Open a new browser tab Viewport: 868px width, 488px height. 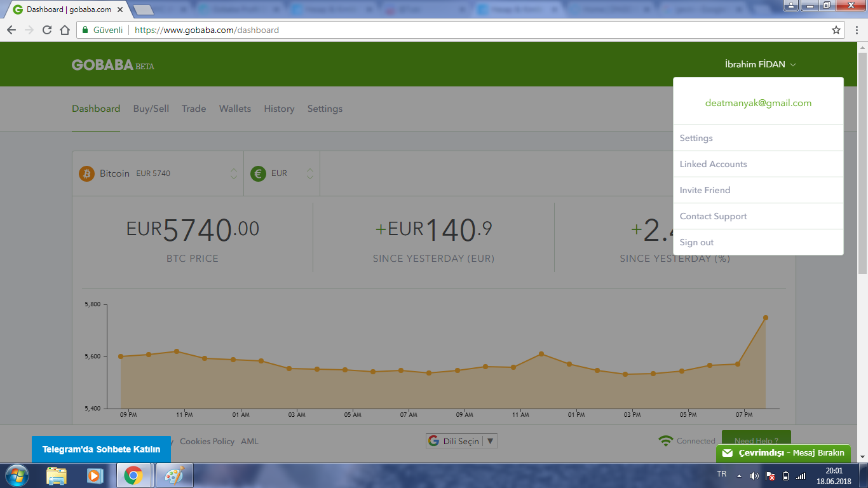point(144,10)
